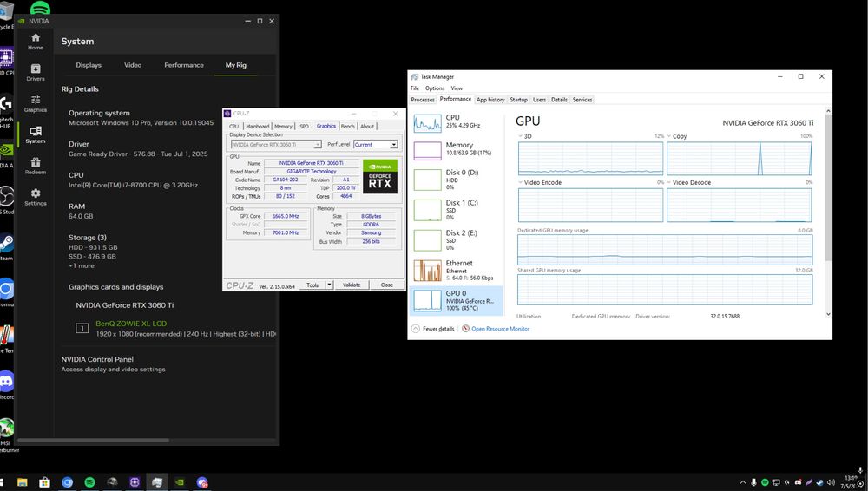Select Disk 0 (D:) in Task Manager sidebar
Screen dimensions: 868x491
click(x=457, y=180)
